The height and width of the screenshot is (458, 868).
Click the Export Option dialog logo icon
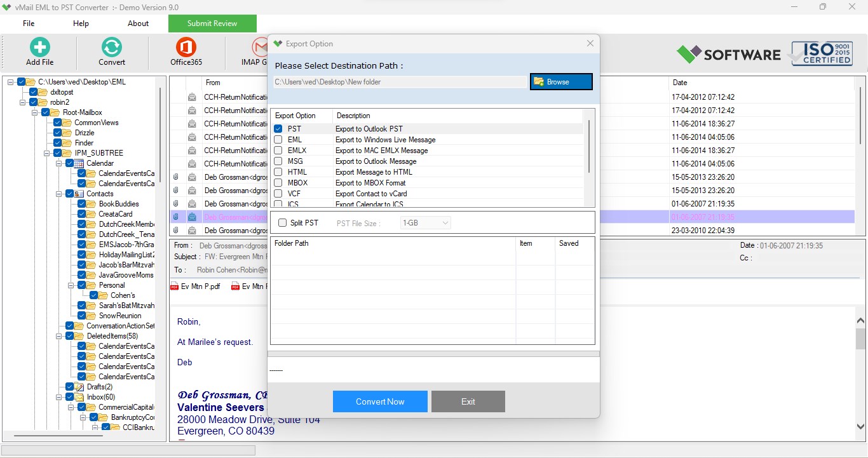(x=277, y=44)
